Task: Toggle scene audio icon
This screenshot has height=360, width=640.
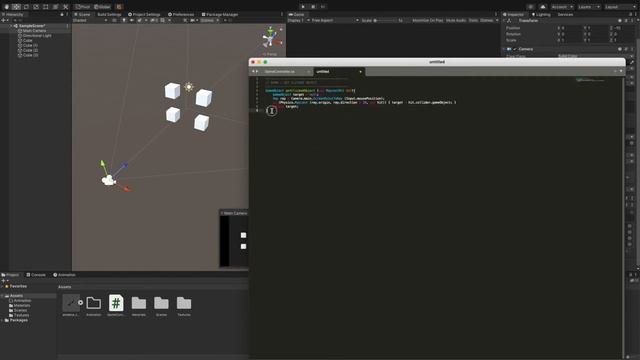Action: click(x=131, y=20)
